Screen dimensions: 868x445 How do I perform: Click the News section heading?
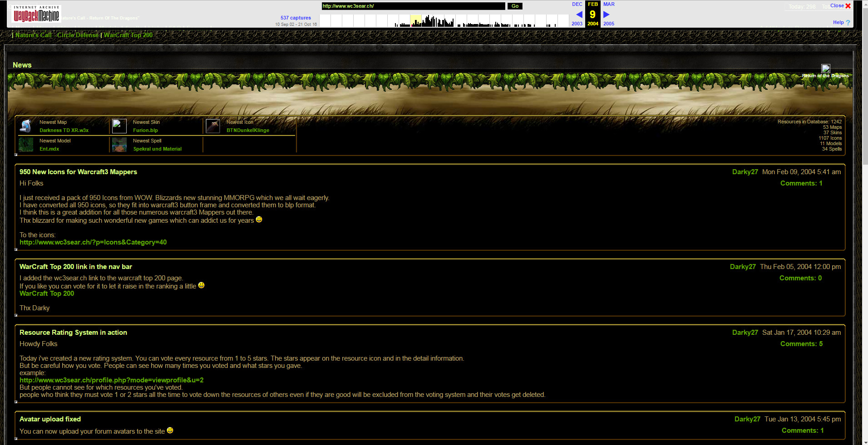coord(22,65)
